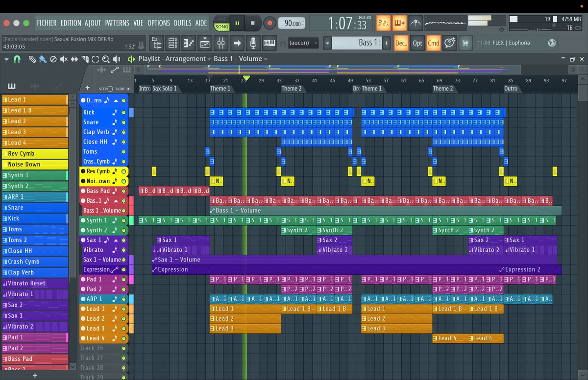Collapse the Sax 1 group track arrow
Viewport: 588px width, 380px height.
tap(116, 240)
